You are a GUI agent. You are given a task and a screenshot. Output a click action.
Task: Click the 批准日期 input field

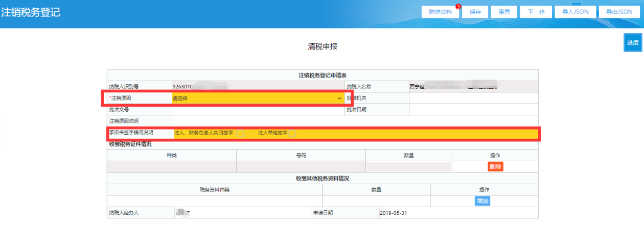point(473,110)
